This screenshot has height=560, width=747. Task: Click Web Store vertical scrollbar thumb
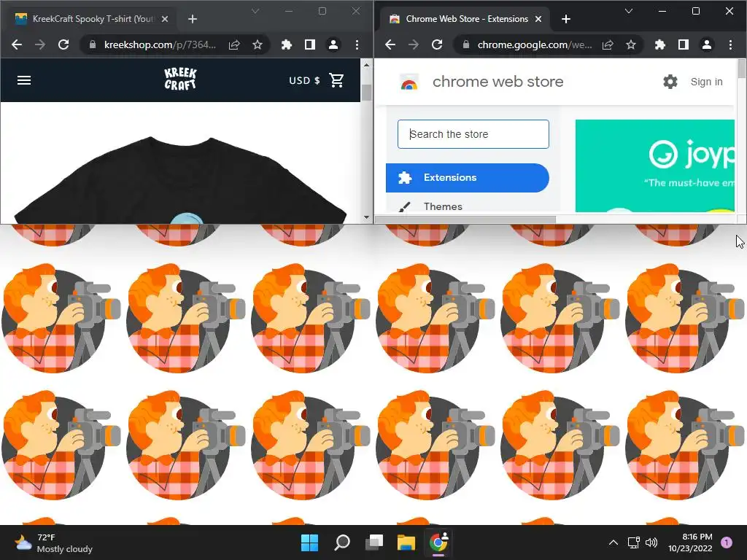742,69
